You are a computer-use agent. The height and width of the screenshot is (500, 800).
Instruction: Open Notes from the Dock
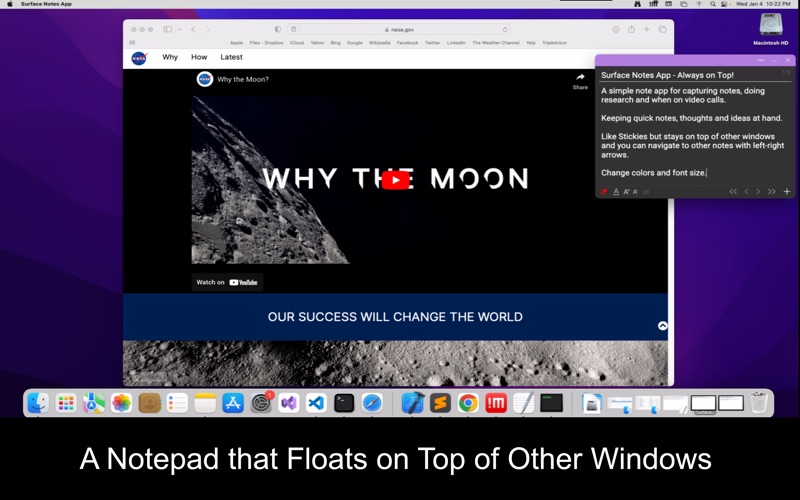pyautogui.click(x=205, y=403)
